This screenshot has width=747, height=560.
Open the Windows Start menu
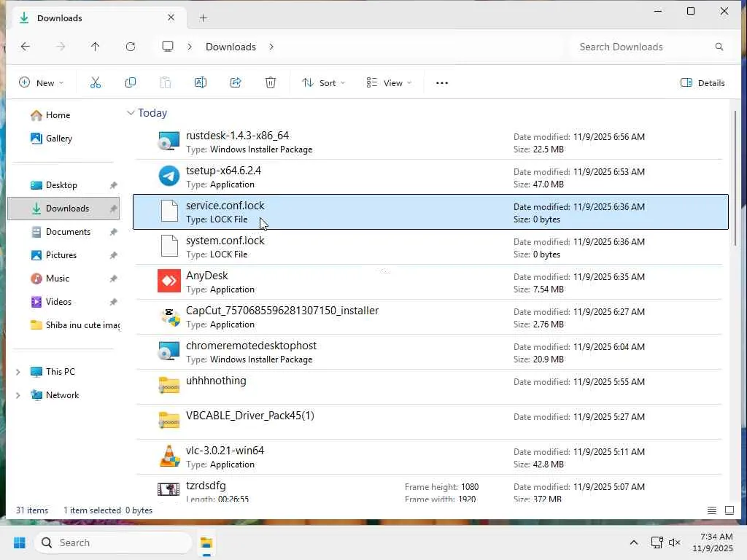20,542
